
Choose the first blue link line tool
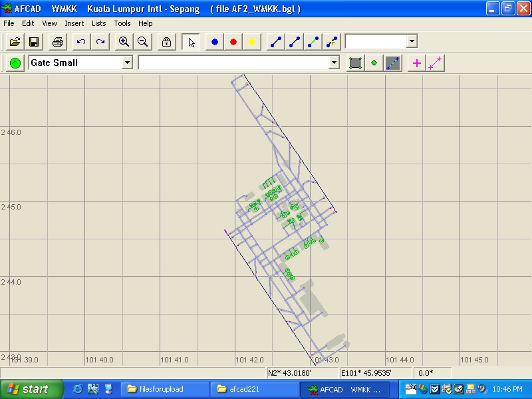click(x=276, y=42)
